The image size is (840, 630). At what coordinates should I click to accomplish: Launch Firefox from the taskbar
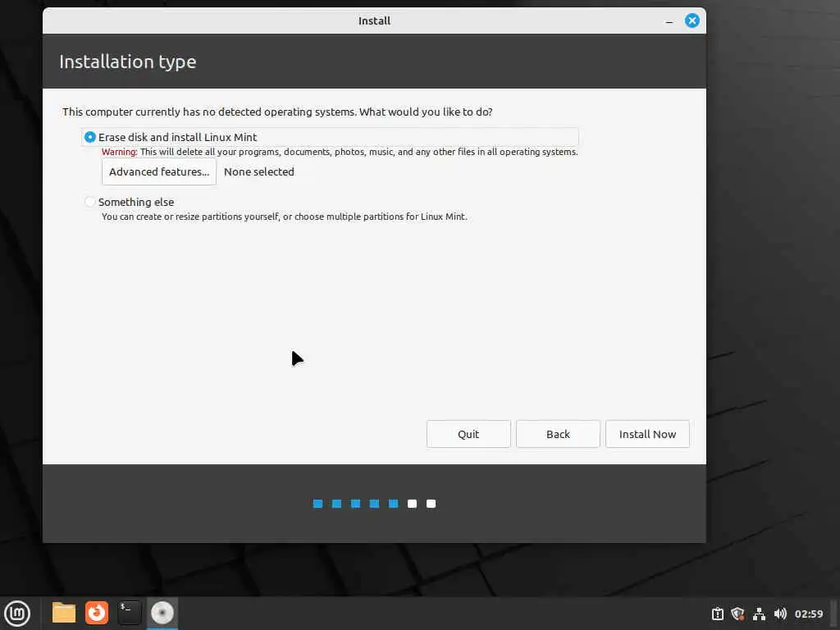click(x=97, y=613)
